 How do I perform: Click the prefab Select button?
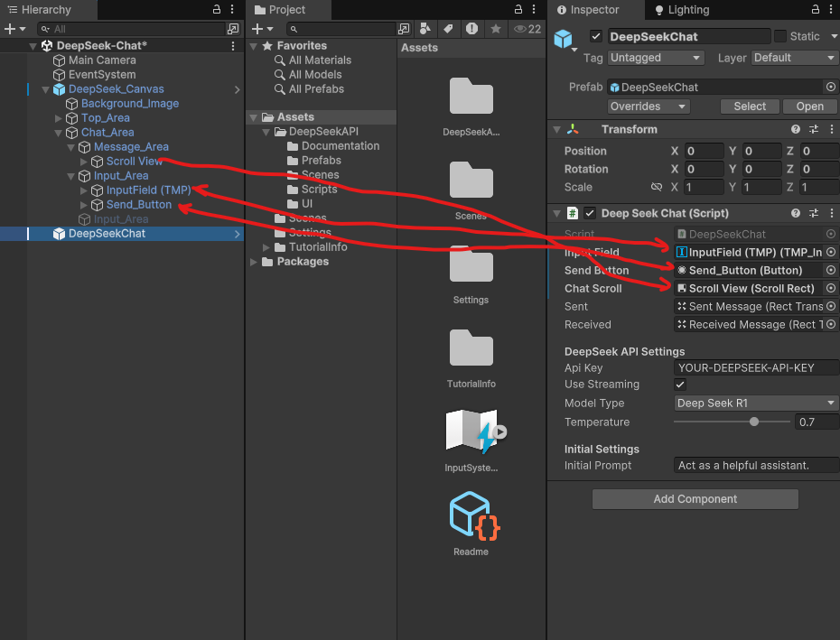(x=750, y=107)
